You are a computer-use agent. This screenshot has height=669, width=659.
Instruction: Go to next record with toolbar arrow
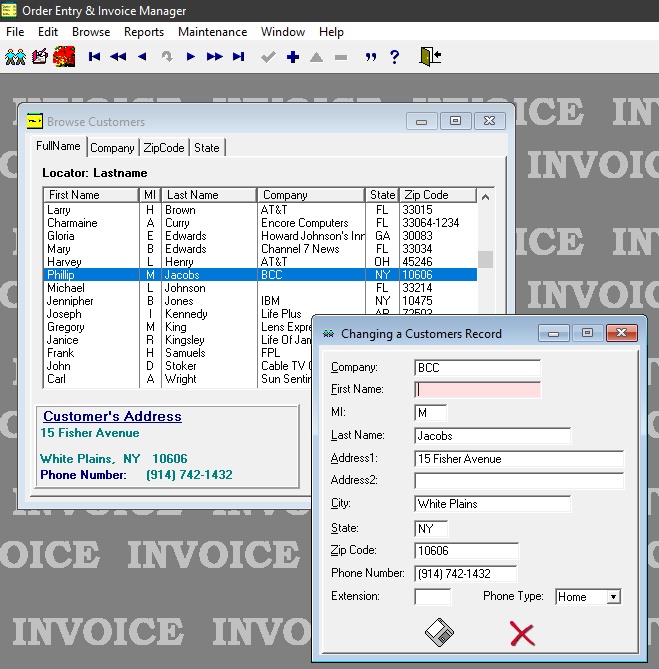point(191,57)
